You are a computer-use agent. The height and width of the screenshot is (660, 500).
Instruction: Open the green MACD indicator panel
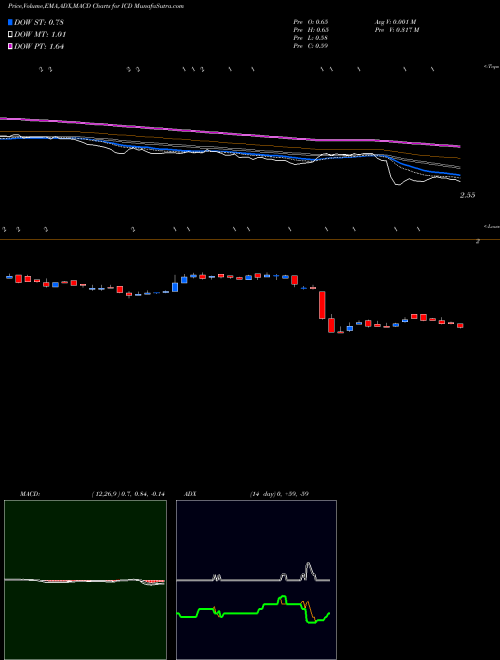point(85,580)
